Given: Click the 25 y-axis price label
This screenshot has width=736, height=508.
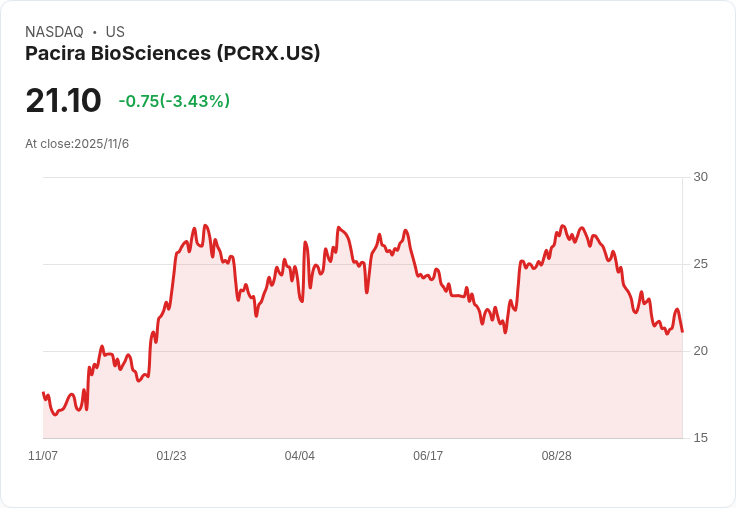Looking at the screenshot, I should [700, 264].
